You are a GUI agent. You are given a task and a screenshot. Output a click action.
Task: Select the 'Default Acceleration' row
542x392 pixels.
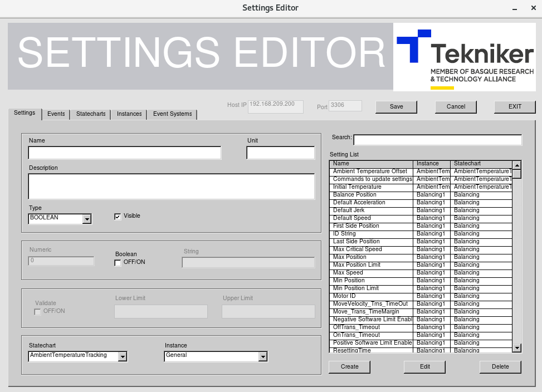[x=421, y=202]
